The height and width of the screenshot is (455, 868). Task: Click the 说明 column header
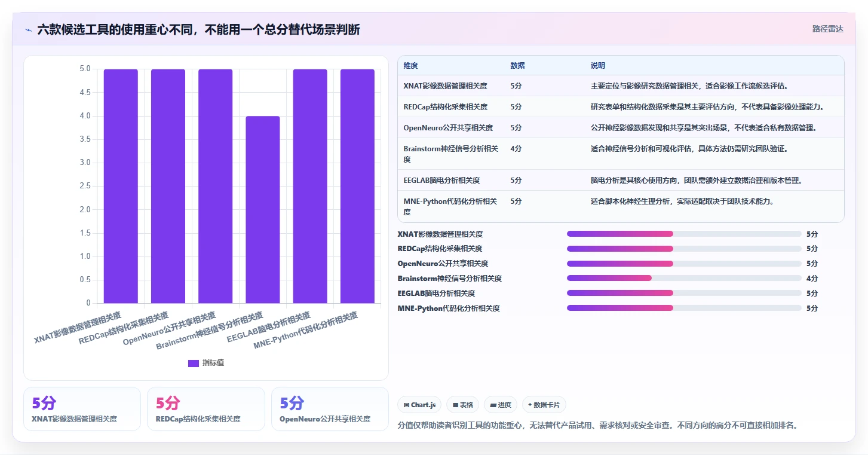click(x=598, y=66)
